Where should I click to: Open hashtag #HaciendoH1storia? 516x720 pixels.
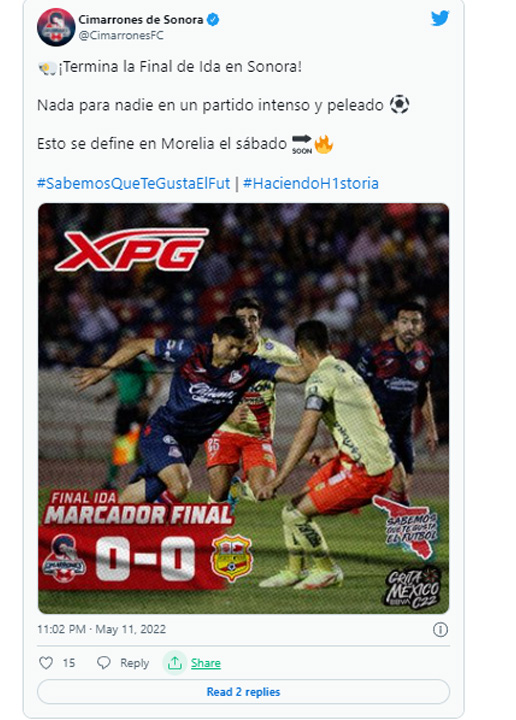pos(311,184)
